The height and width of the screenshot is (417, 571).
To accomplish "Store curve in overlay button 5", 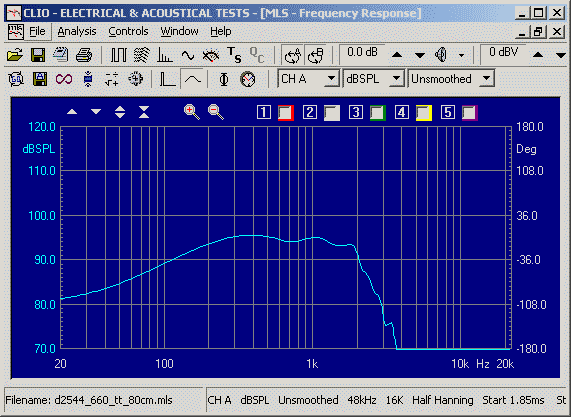I will point(448,112).
